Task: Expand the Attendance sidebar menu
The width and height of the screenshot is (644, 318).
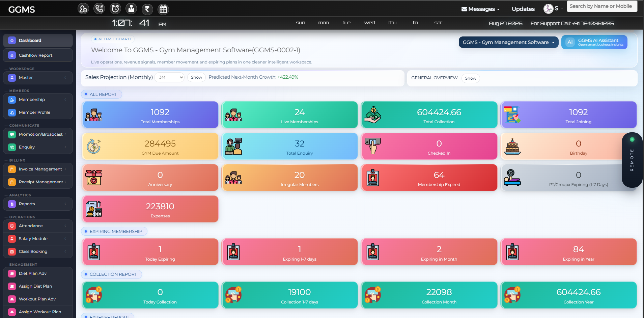Action: pyautogui.click(x=38, y=226)
